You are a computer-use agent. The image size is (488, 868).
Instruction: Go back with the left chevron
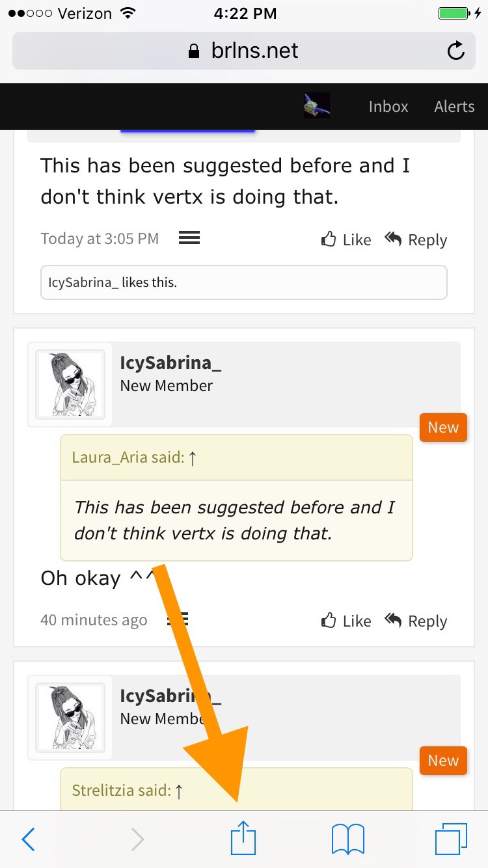click(x=28, y=839)
